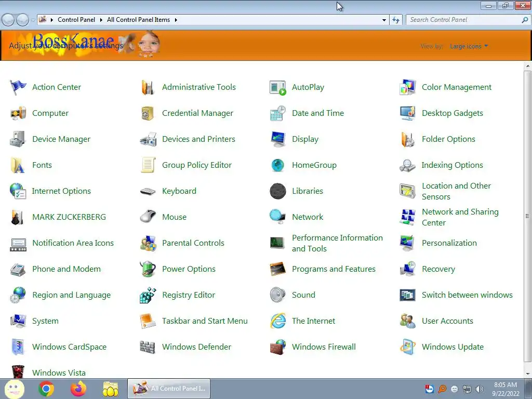Open the Keyboard icon
532x399 pixels.
(148, 191)
